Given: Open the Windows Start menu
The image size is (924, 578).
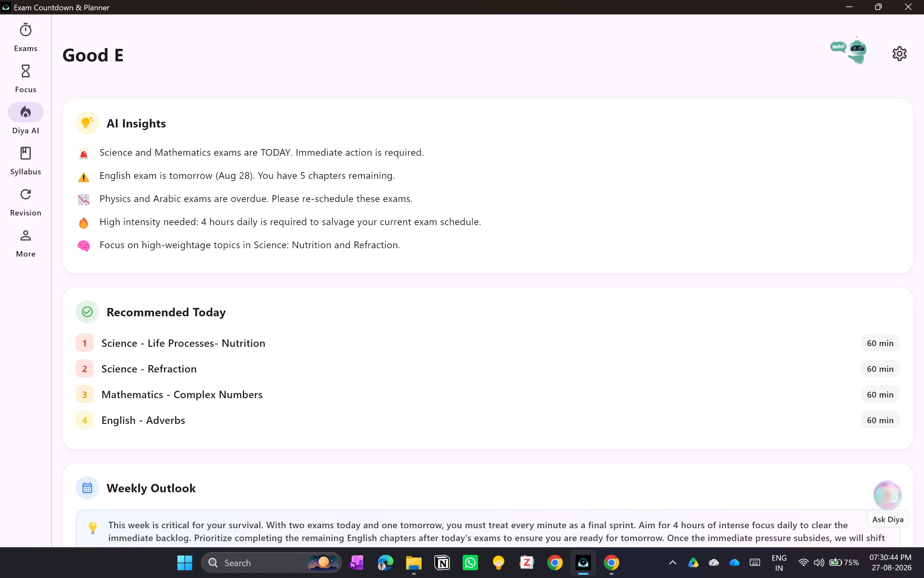Looking at the screenshot, I should pyautogui.click(x=185, y=562).
